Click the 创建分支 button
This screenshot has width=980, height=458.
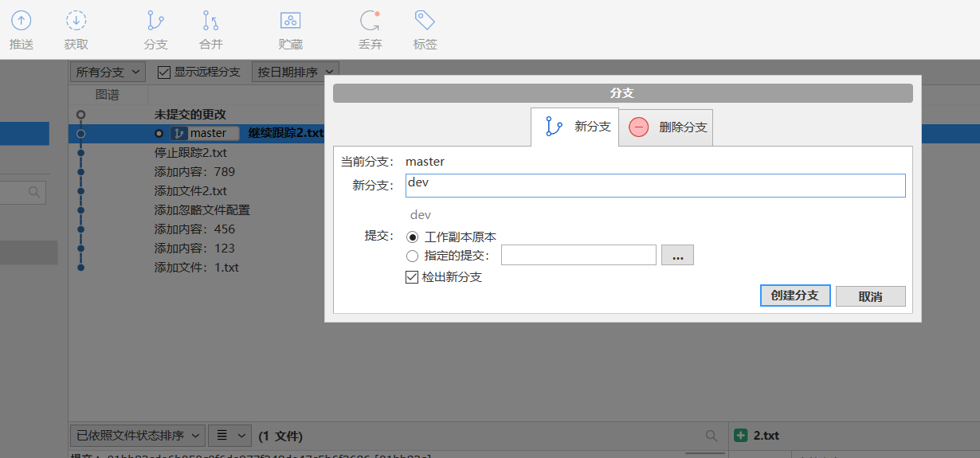pyautogui.click(x=795, y=296)
